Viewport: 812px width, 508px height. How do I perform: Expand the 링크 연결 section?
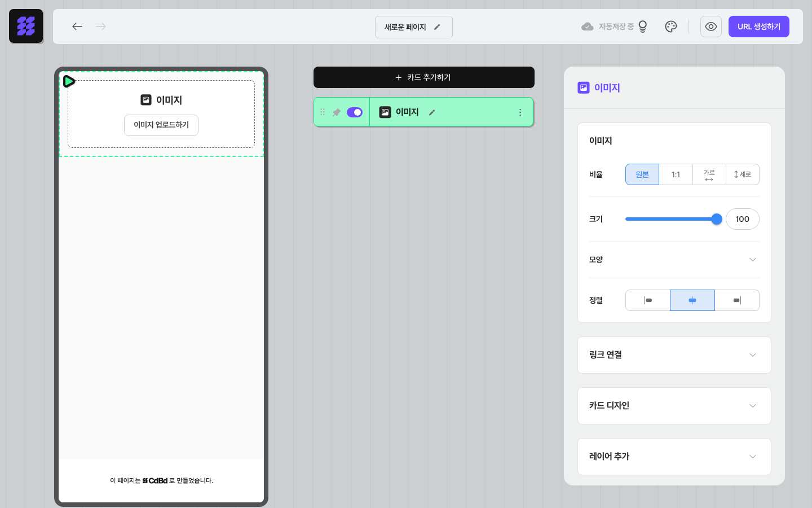coord(674,355)
